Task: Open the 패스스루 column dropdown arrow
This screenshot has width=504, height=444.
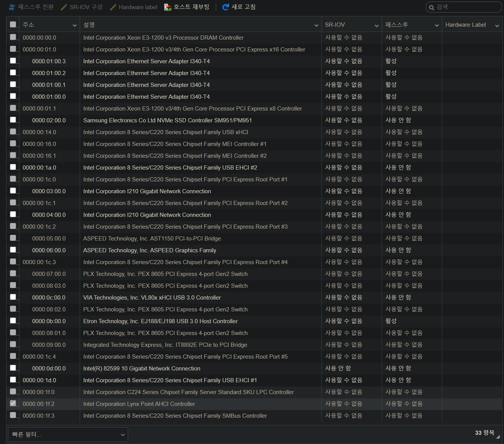Action: [x=437, y=25]
